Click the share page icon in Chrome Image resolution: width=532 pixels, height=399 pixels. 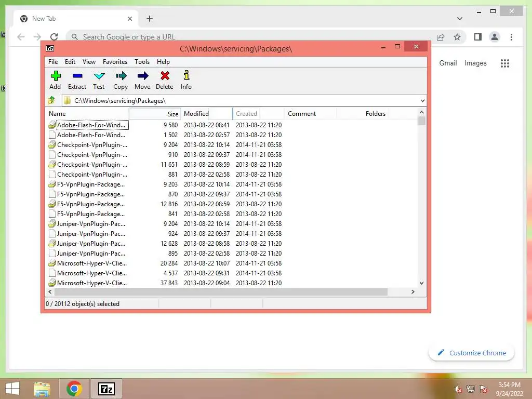tap(441, 37)
